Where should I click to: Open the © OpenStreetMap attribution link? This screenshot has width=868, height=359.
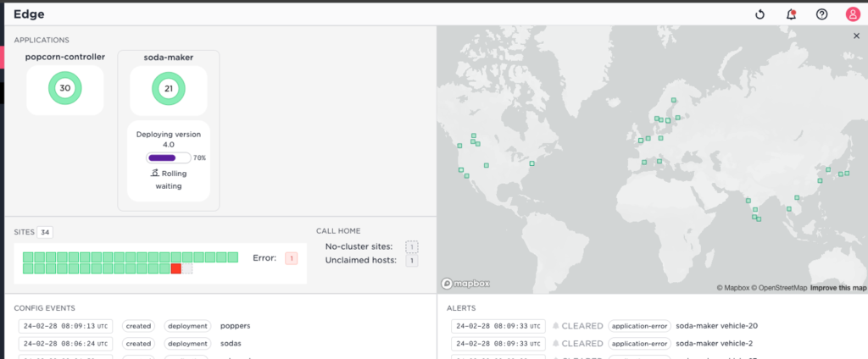coord(780,288)
